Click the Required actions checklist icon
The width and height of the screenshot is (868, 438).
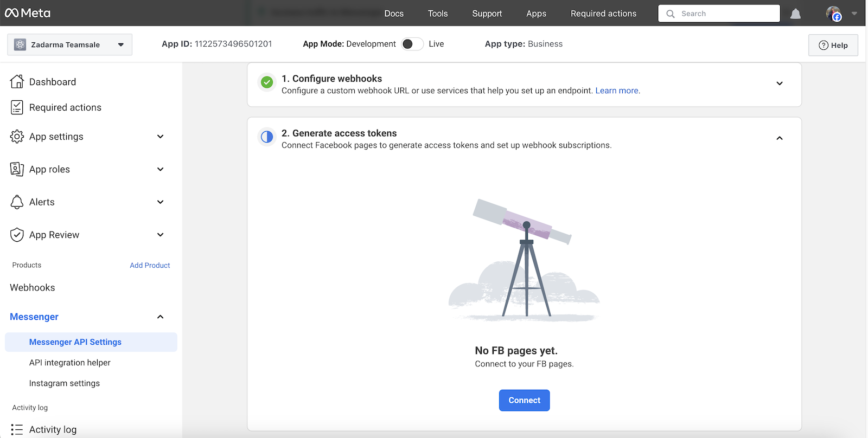(x=17, y=107)
